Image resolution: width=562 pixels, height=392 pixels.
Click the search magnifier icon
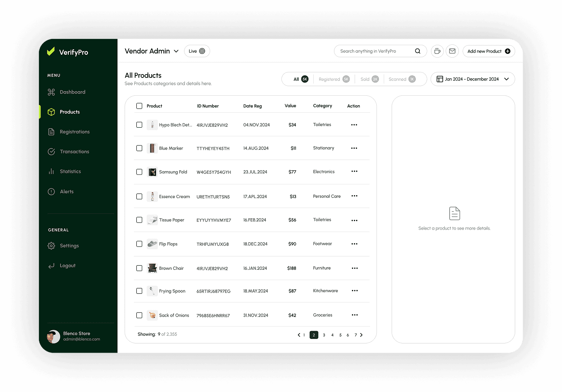click(x=417, y=51)
